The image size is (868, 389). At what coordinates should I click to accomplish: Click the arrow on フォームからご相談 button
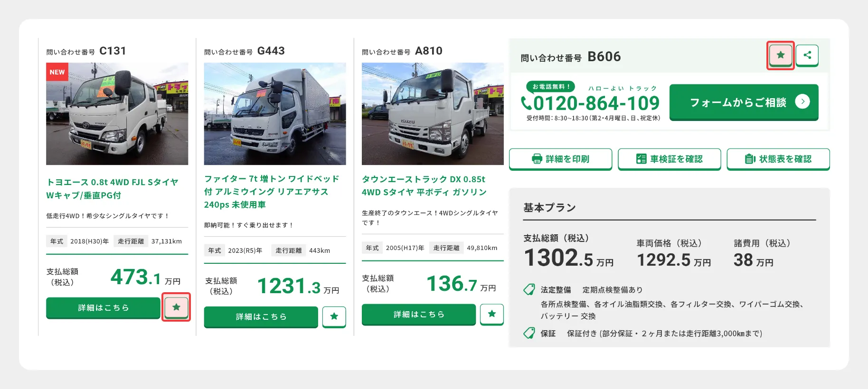[x=802, y=102]
